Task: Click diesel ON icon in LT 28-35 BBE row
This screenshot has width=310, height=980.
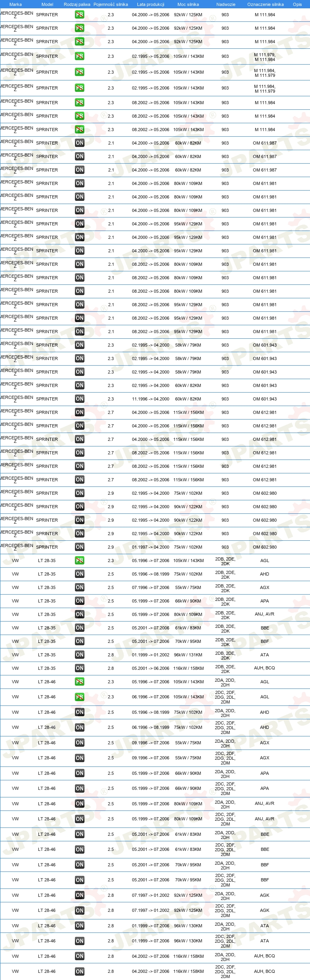Action: click(80, 628)
